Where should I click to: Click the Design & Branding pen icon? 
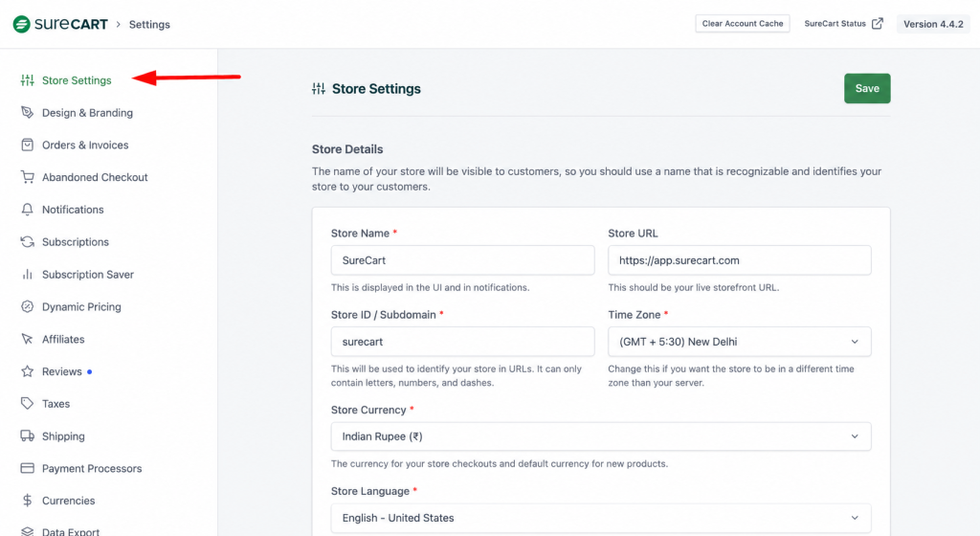pyautogui.click(x=27, y=112)
